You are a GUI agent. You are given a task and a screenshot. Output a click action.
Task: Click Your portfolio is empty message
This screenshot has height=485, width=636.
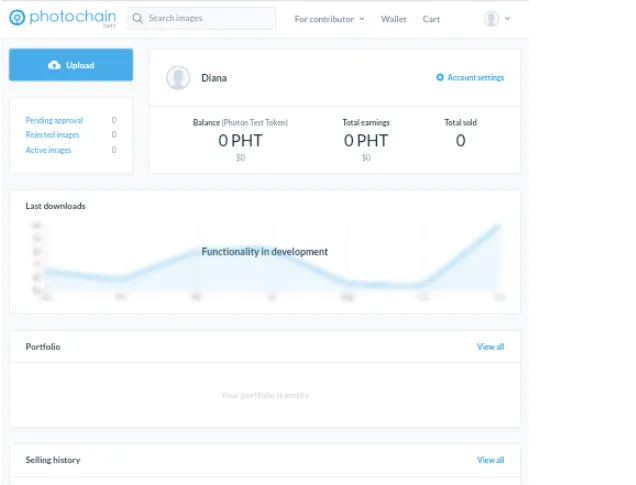(265, 395)
